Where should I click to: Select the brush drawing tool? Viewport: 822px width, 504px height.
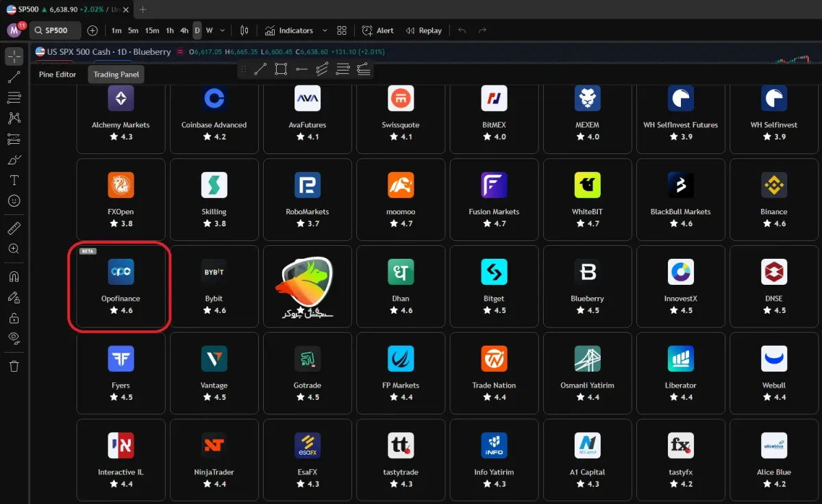coord(14,160)
